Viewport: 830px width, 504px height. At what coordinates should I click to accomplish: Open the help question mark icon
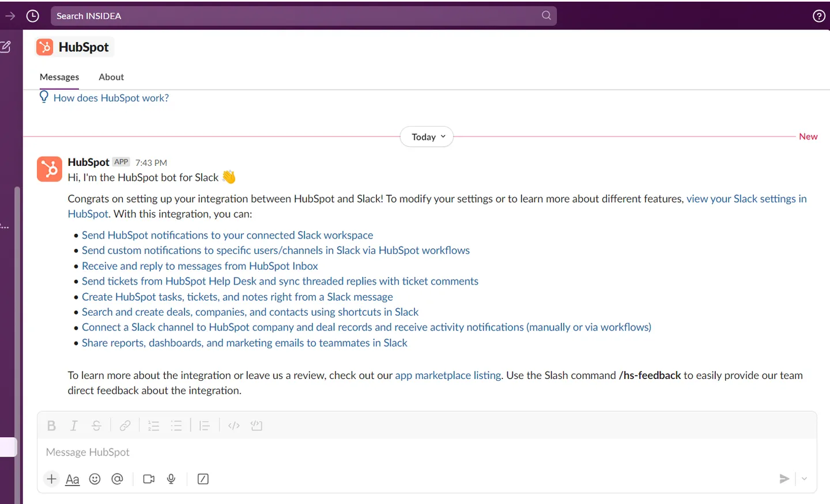818,16
